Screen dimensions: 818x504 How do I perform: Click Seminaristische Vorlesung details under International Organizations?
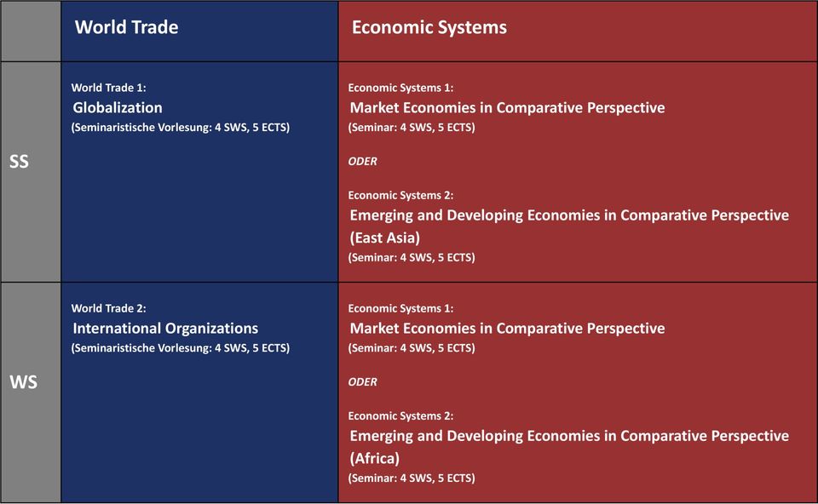click(x=181, y=348)
